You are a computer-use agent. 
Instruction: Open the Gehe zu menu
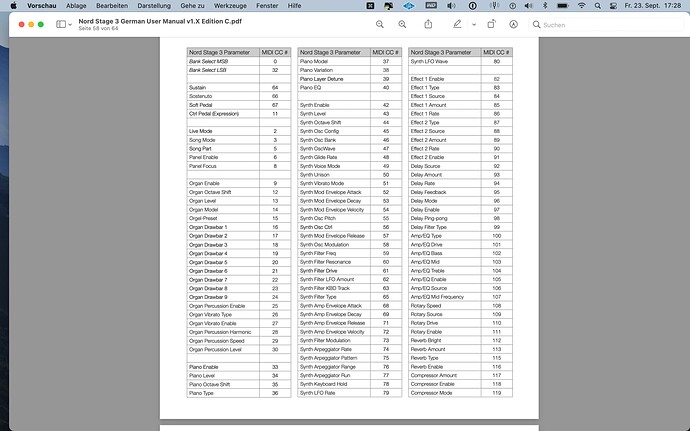pos(192,6)
